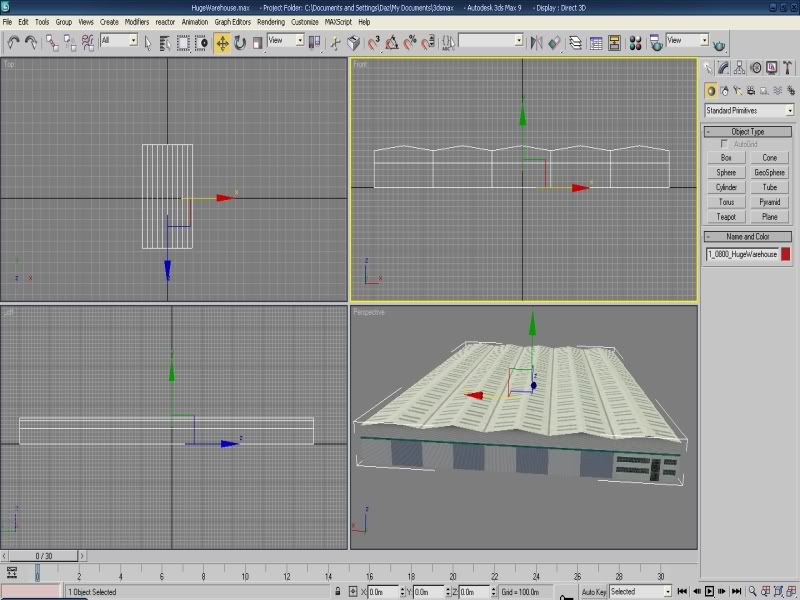Click the Undo arrow icon
Image resolution: width=800 pixels, height=600 pixels.
(14, 42)
